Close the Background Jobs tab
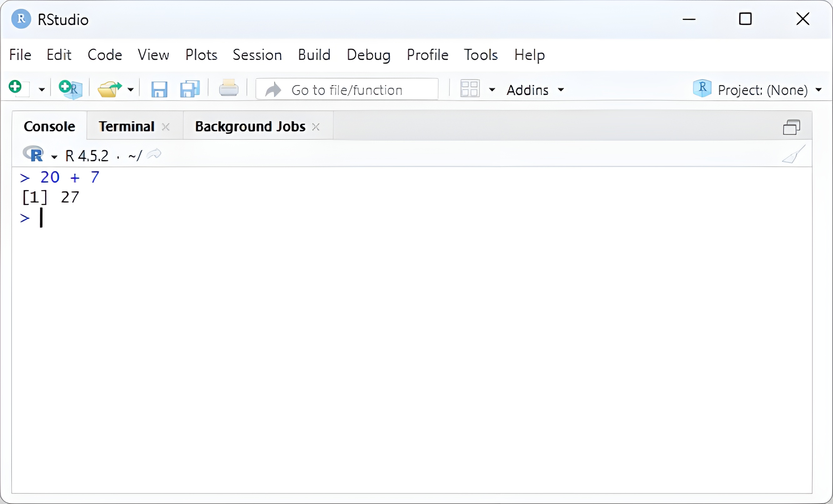 tap(316, 127)
